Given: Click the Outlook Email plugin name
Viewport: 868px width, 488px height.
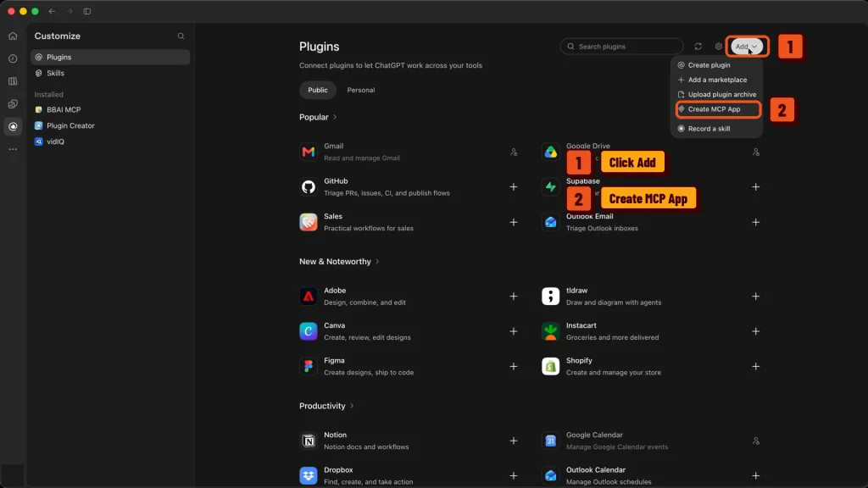Looking at the screenshot, I should click(590, 216).
